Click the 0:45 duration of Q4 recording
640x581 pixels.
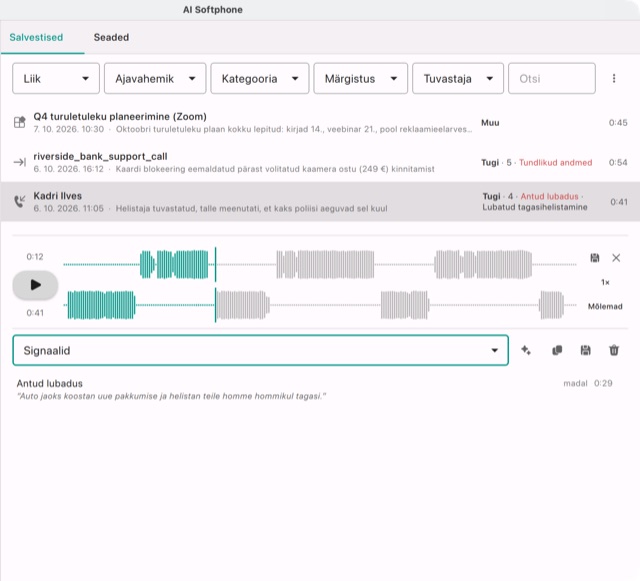coord(618,122)
